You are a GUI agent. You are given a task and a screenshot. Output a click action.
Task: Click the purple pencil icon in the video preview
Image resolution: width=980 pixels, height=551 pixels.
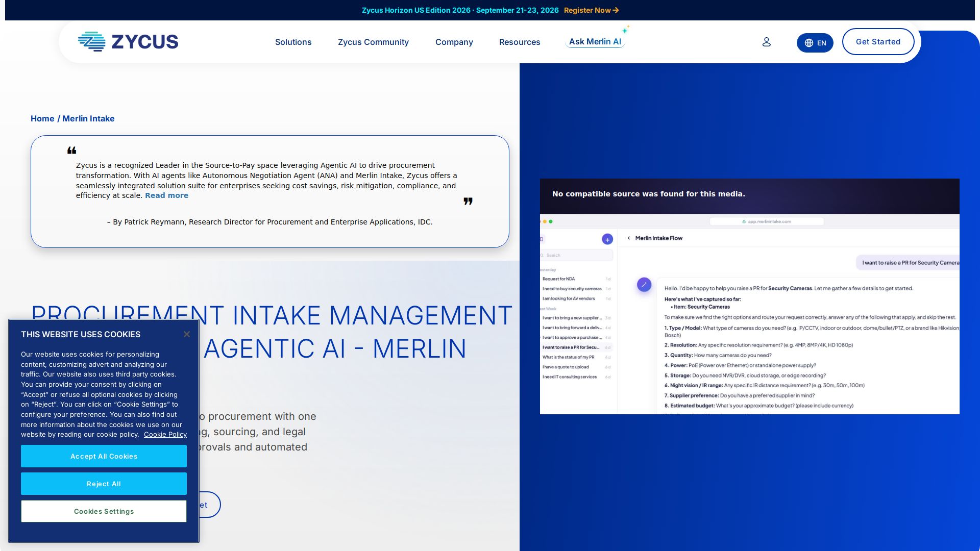coord(644,285)
